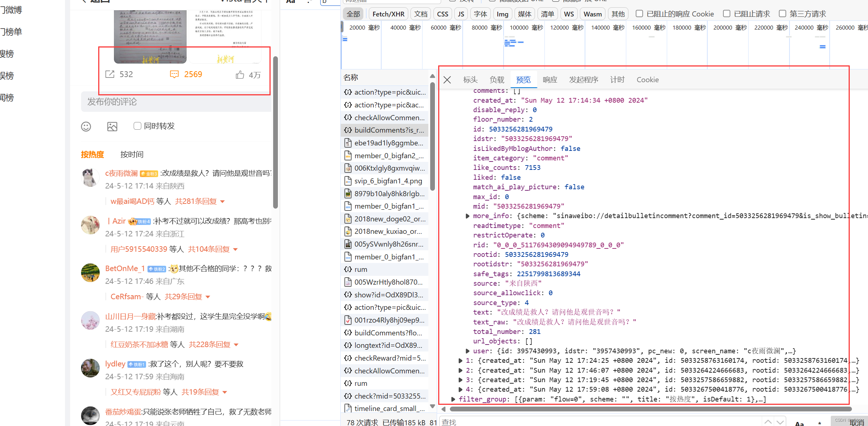Viewport: 868px width, 426px height.
Task: Switch to the 负载 tab
Action: coord(497,80)
